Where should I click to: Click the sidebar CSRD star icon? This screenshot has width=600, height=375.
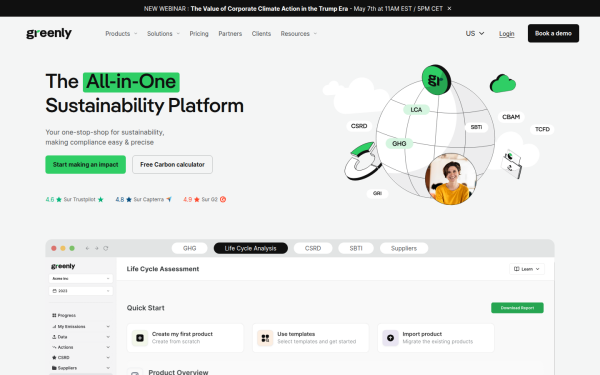click(54, 357)
